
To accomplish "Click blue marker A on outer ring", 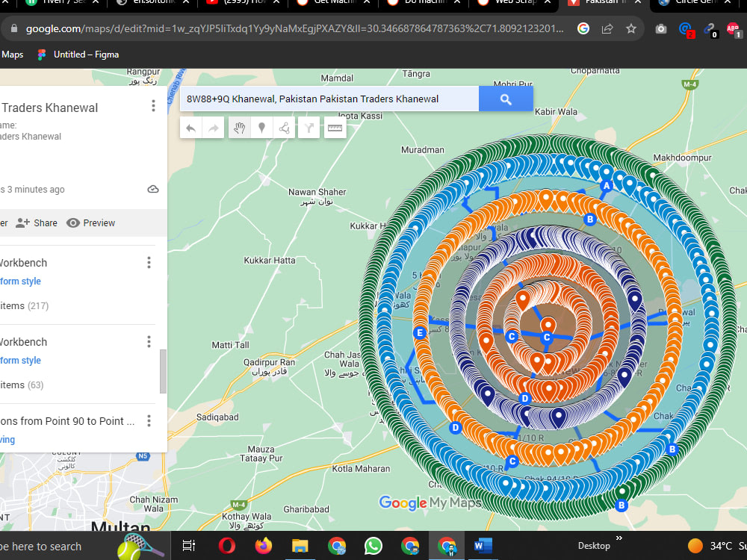I will pos(606,186).
